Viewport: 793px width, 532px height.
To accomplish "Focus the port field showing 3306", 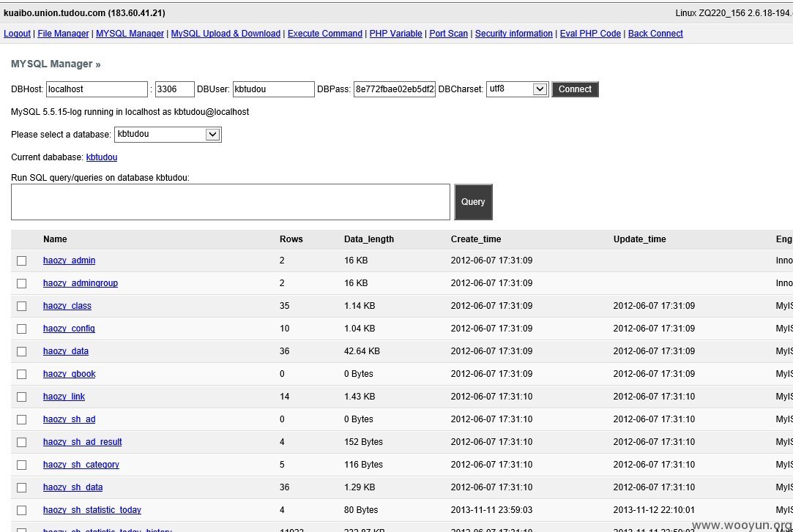I will point(174,89).
